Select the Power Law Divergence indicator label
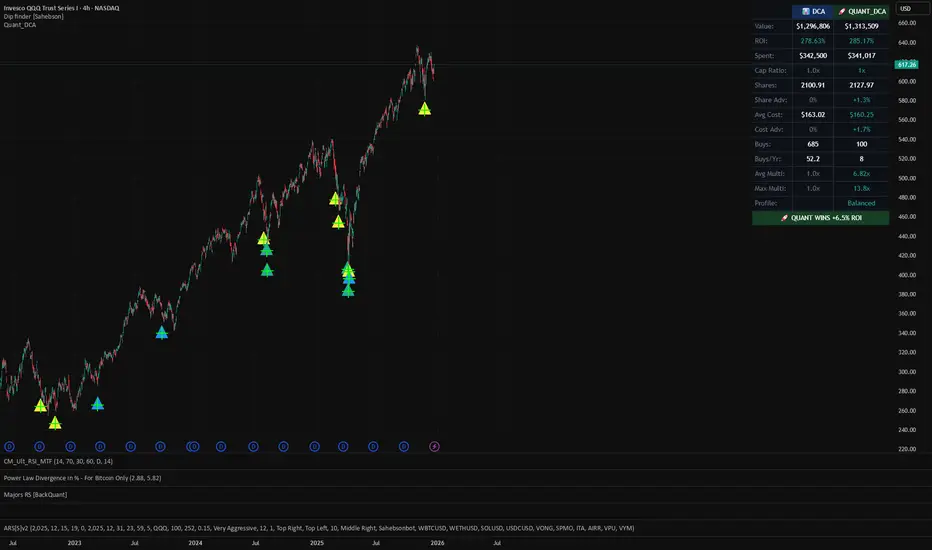This screenshot has height=550, width=932. pos(82,478)
